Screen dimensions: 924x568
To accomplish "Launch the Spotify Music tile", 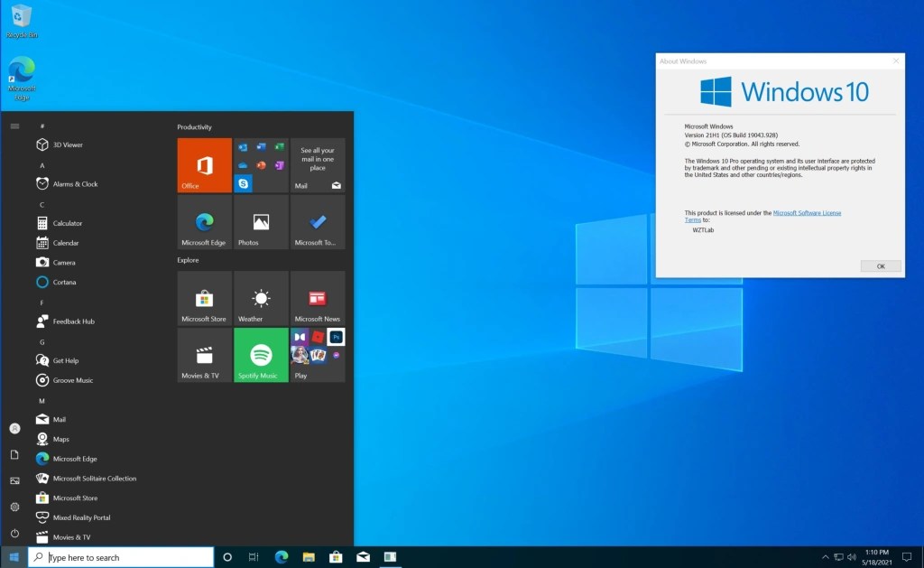I will coord(261,355).
